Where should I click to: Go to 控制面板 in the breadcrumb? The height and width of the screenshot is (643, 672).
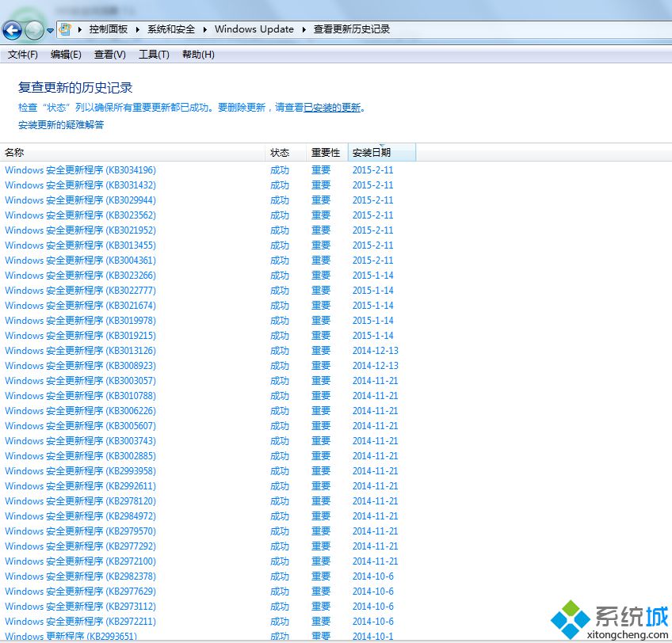(x=109, y=29)
